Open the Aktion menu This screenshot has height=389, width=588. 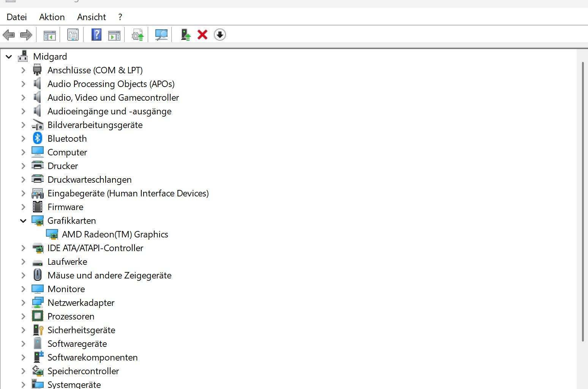coord(52,17)
